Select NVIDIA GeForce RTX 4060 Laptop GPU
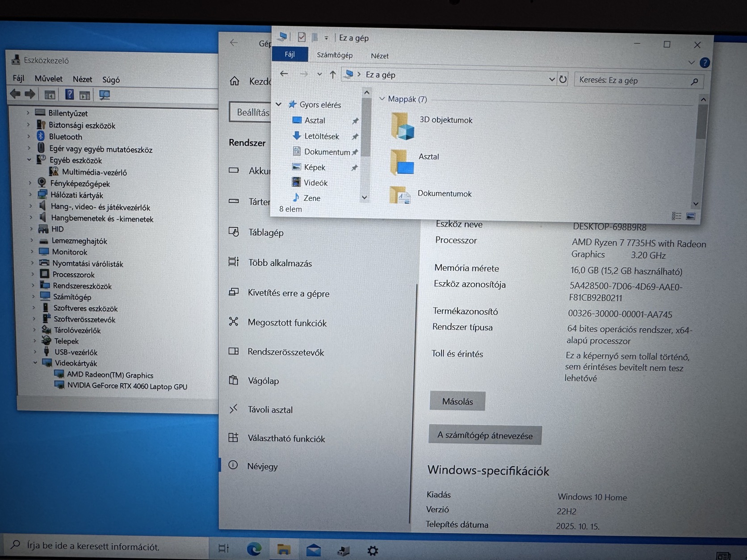 127,386
